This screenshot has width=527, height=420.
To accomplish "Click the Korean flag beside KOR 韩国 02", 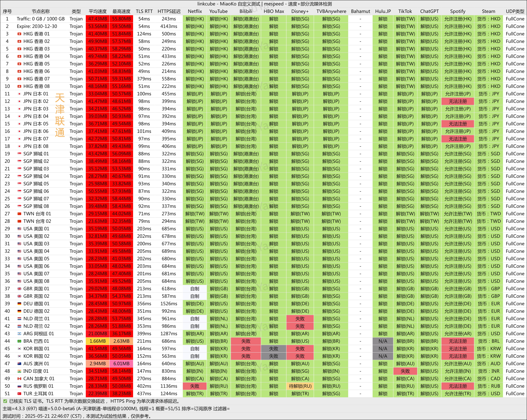I will pyautogui.click(x=19, y=356).
